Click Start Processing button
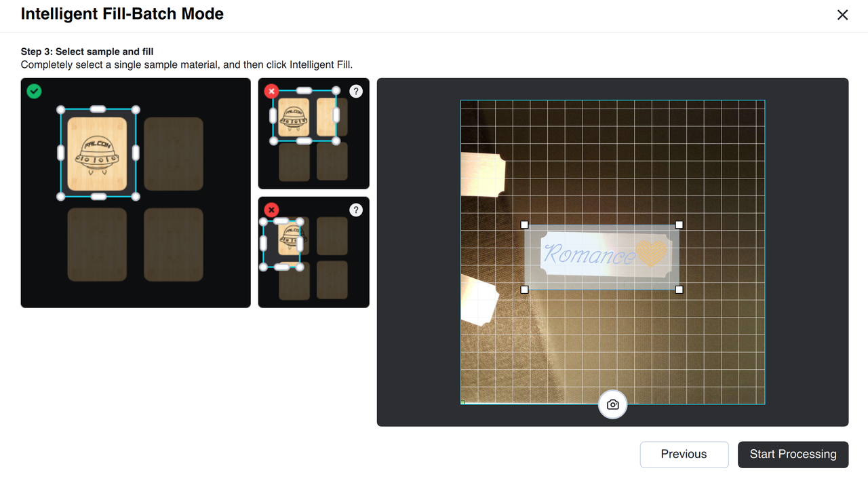Screen dimensions: 868x477 (793, 455)
